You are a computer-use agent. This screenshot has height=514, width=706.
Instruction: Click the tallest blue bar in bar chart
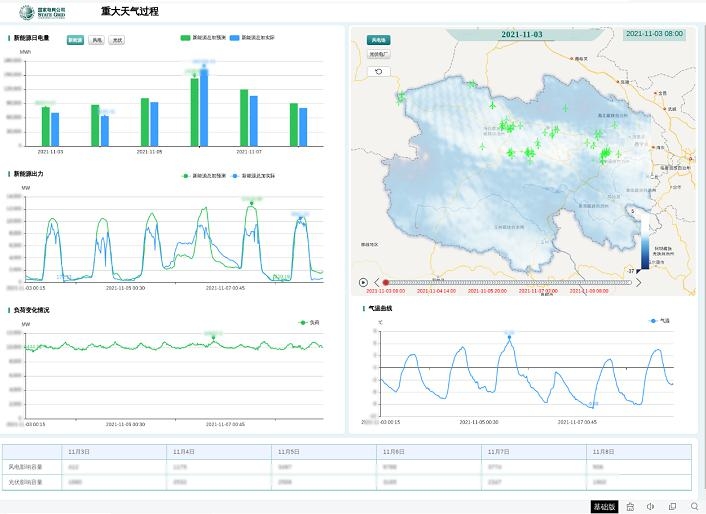pos(204,107)
